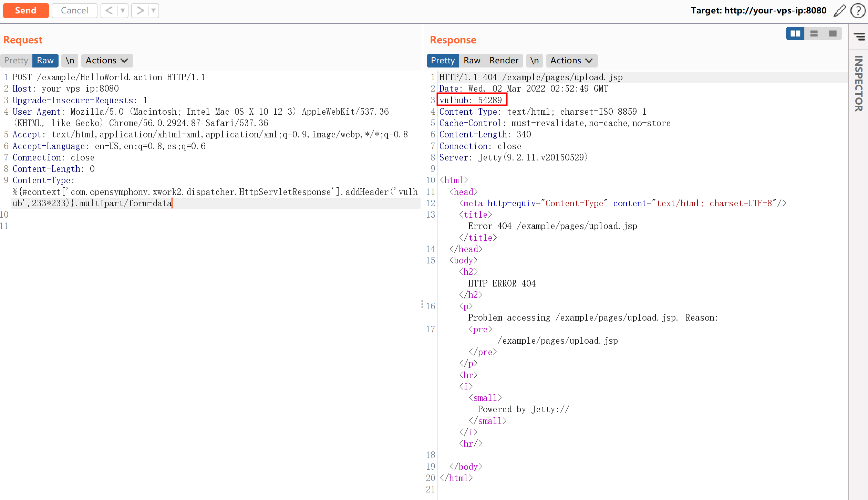868x500 pixels.
Task: Open response Actions dropdown
Action: [x=571, y=61]
